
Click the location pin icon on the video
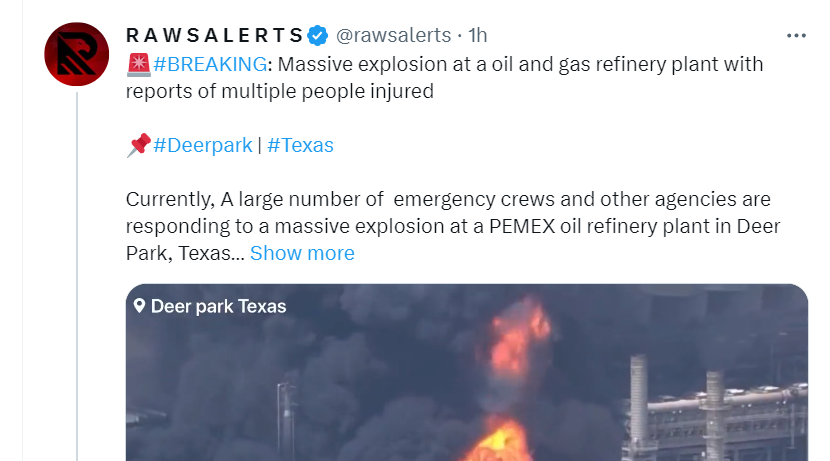(x=139, y=306)
